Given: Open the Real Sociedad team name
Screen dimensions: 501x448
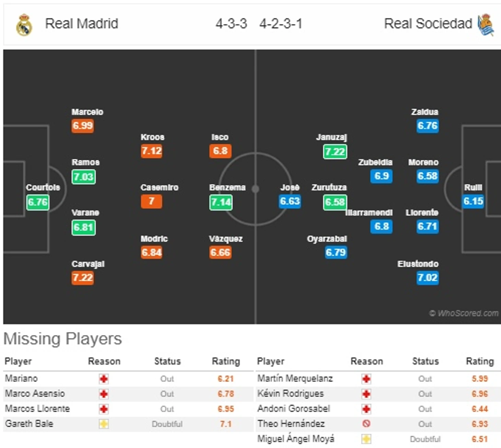Looking at the screenshot, I should [428, 24].
